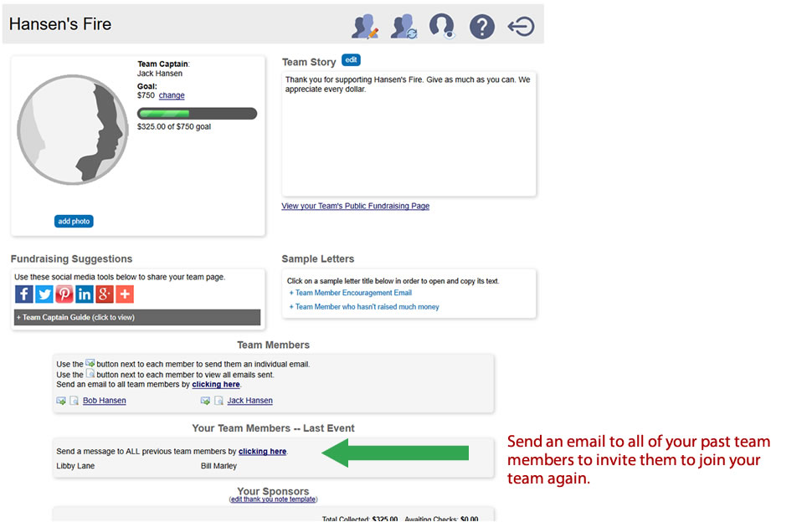
Task: Open the view profile icon with eye
Action: pos(441,26)
